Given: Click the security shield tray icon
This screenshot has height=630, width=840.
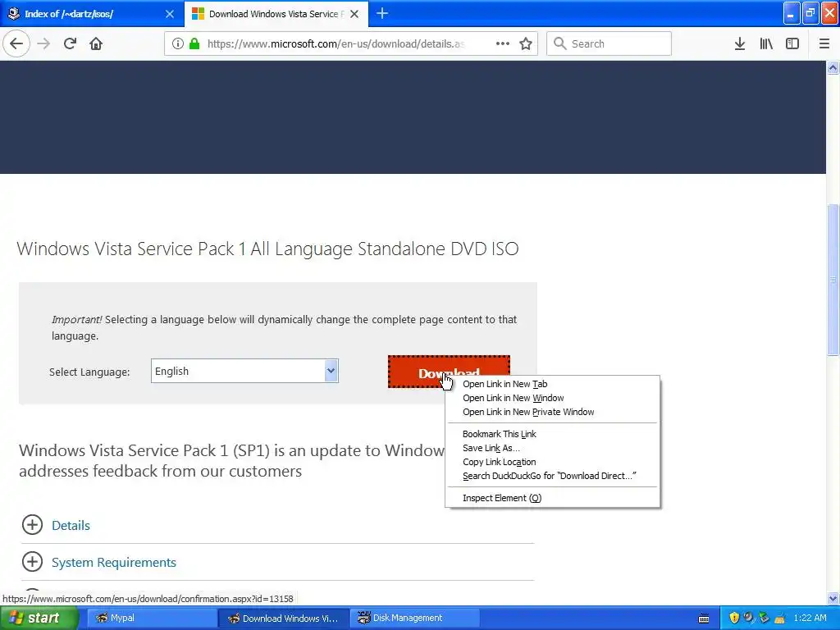Looking at the screenshot, I should coord(734,618).
